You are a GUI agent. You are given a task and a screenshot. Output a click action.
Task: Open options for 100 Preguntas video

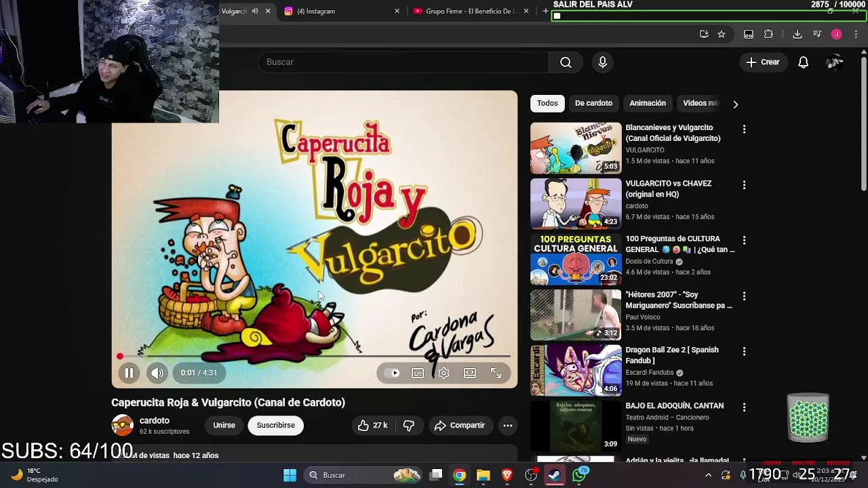click(744, 240)
